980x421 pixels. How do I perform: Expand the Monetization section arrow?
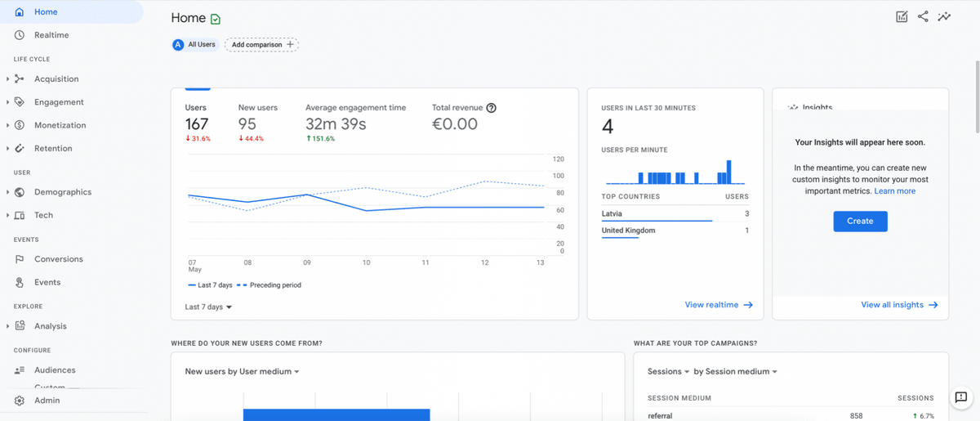click(7, 125)
